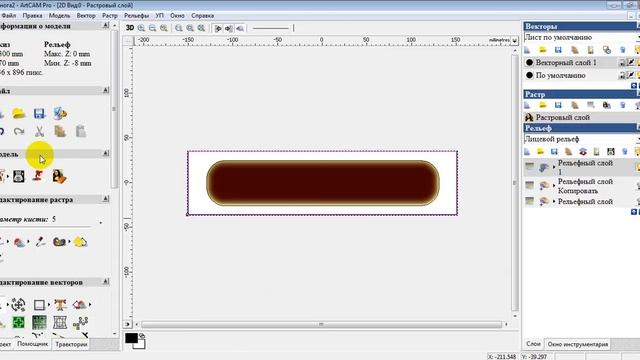The image size is (640, 360).
Task: Click the red figure model icon
Action: pyautogui.click(x=38, y=176)
